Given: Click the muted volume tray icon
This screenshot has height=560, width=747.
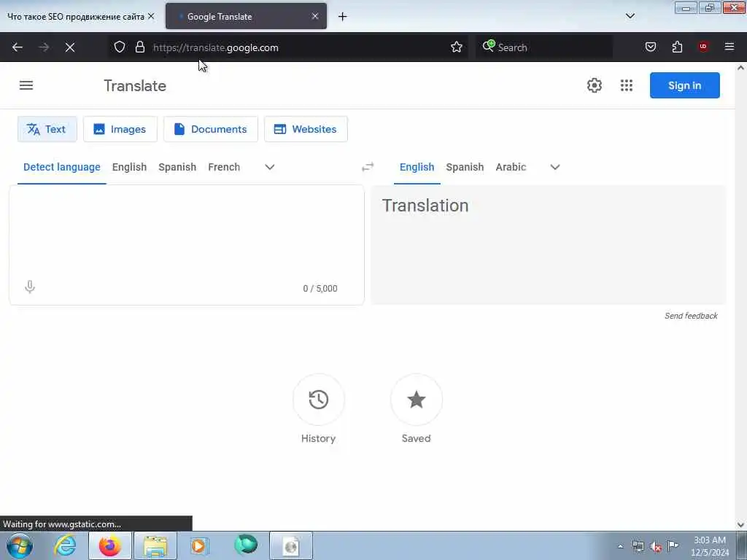Looking at the screenshot, I should (x=656, y=546).
